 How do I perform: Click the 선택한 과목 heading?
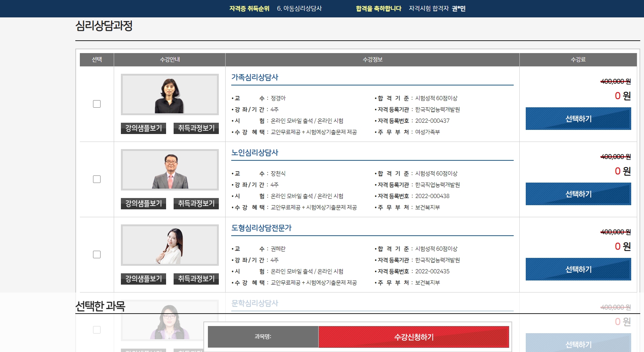100,306
